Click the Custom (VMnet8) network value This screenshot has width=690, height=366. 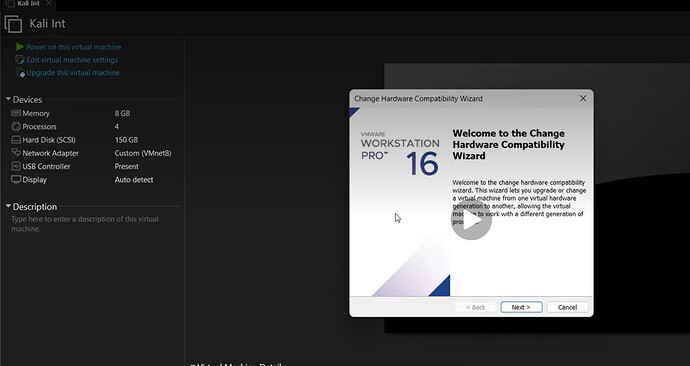[x=143, y=153]
